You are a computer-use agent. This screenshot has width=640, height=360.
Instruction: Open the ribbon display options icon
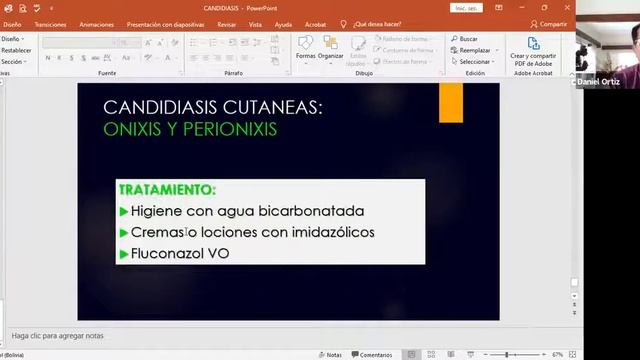tap(499, 8)
